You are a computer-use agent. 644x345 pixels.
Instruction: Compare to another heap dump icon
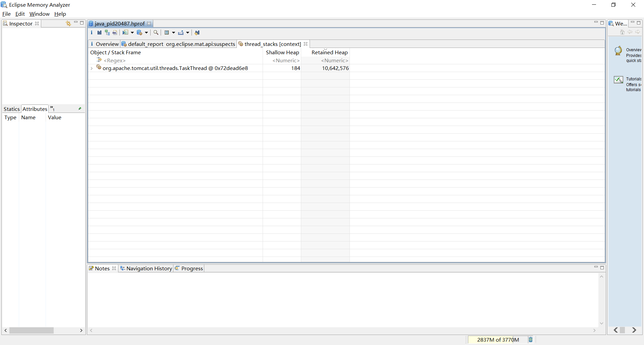[197, 32]
